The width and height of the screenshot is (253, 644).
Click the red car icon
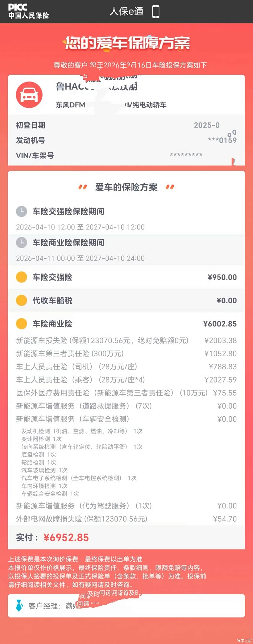(29, 95)
